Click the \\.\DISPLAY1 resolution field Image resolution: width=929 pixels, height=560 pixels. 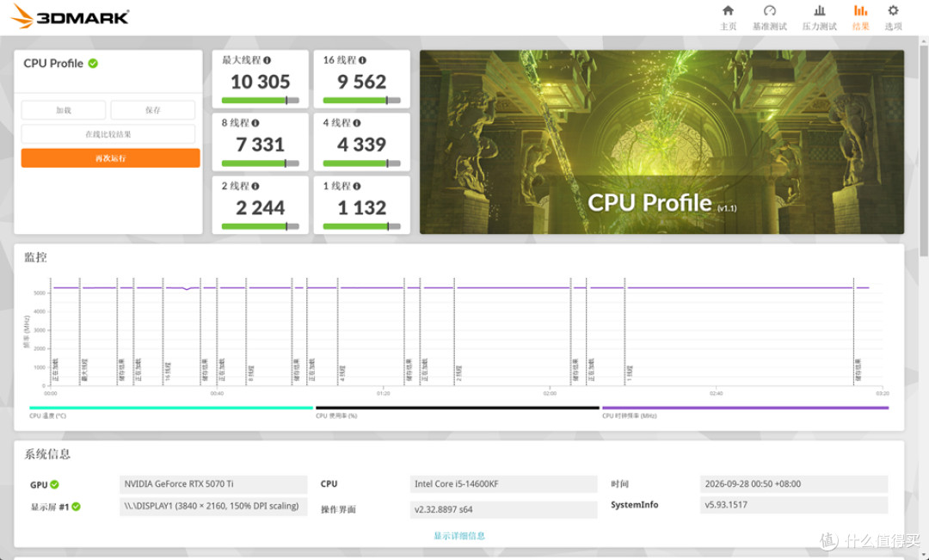coord(213,506)
